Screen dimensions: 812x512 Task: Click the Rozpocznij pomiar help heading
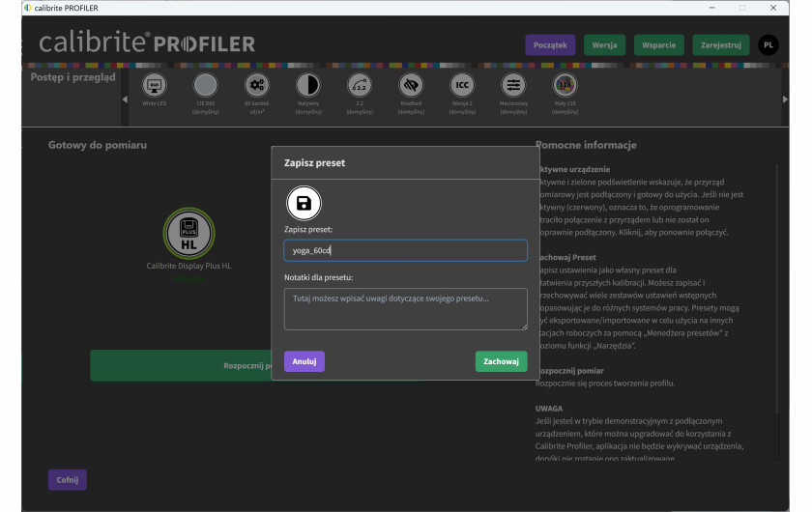(571, 371)
